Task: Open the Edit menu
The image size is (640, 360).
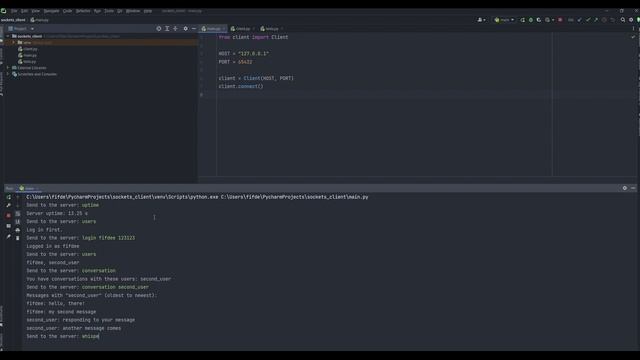Action: (24, 11)
